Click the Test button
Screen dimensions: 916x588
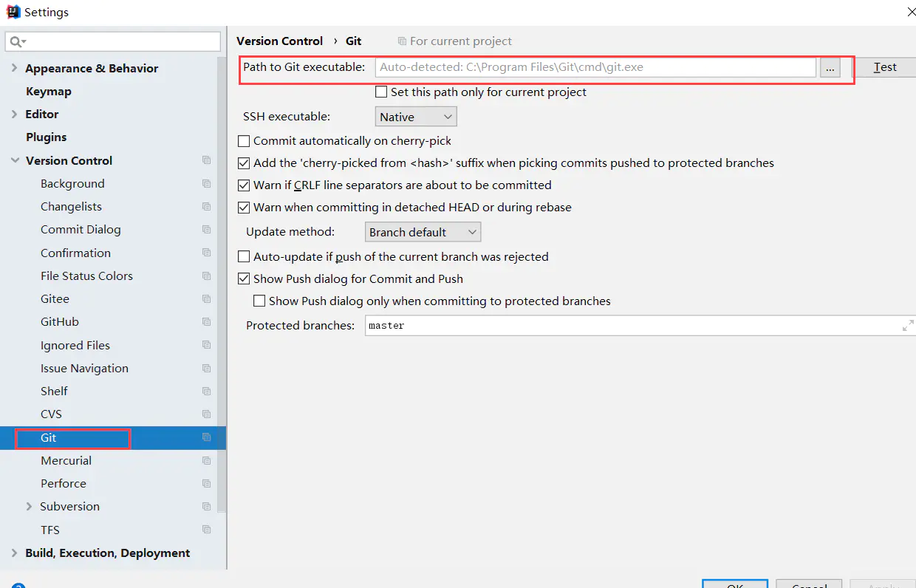tap(884, 67)
